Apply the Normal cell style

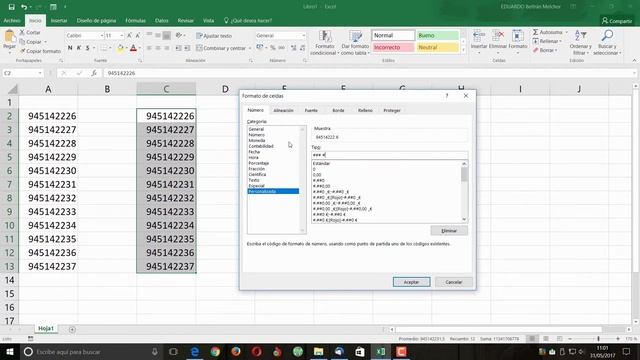(x=393, y=36)
